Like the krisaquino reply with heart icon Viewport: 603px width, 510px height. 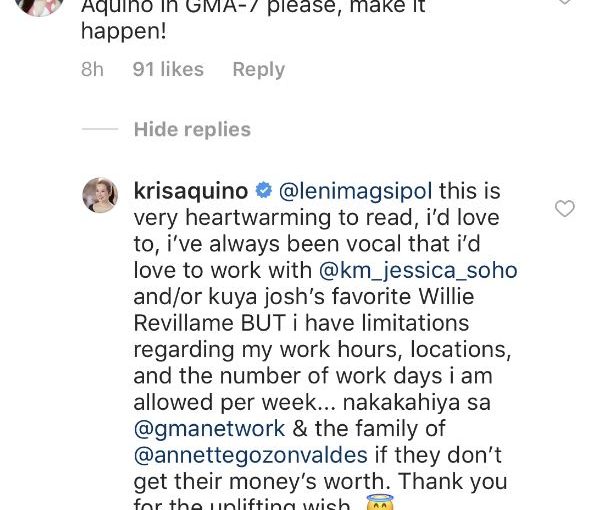(x=565, y=208)
